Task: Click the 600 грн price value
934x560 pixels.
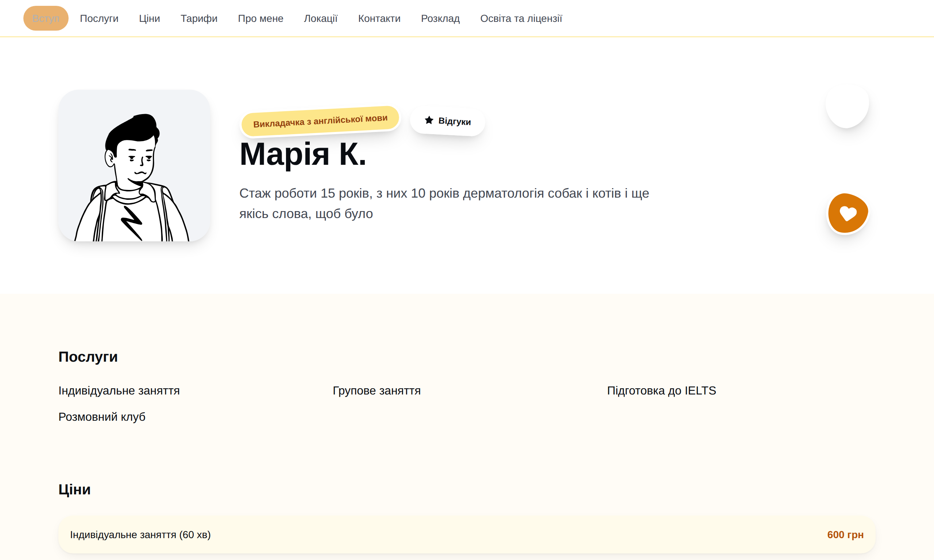Action: point(845,535)
